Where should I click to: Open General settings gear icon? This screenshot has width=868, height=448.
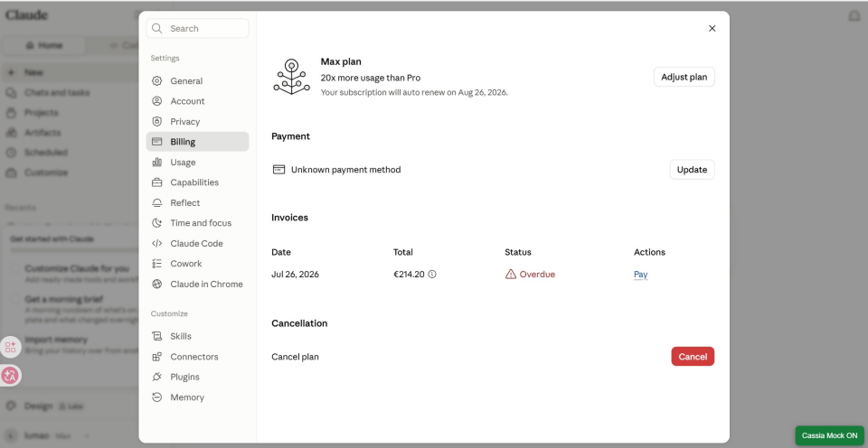tap(157, 80)
